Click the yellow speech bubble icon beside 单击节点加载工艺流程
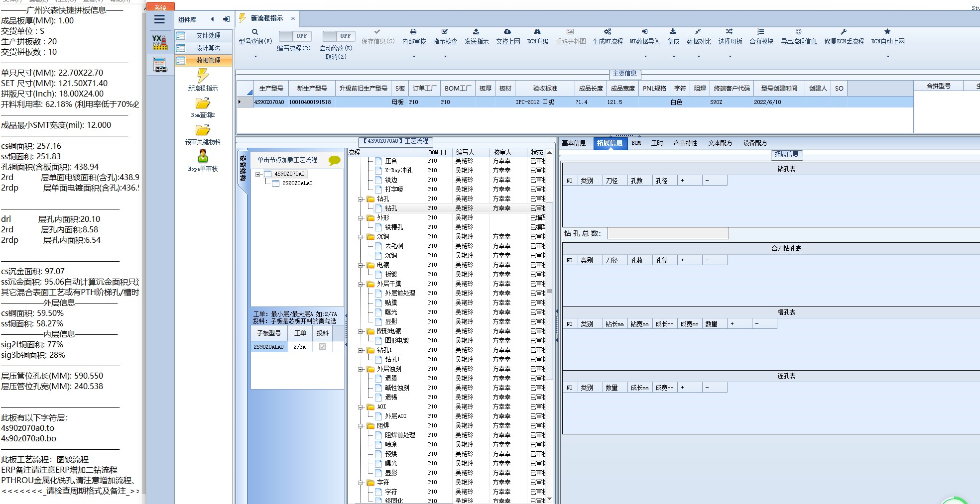The image size is (980, 504). click(x=334, y=160)
